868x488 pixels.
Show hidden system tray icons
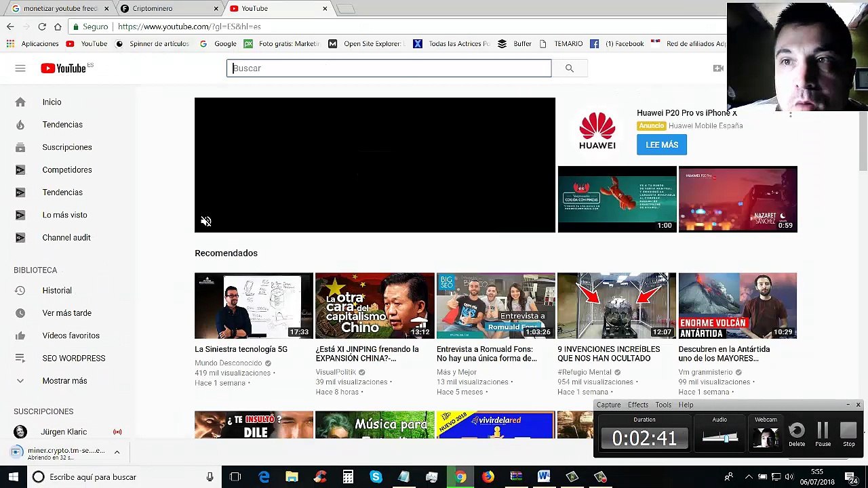point(749,477)
